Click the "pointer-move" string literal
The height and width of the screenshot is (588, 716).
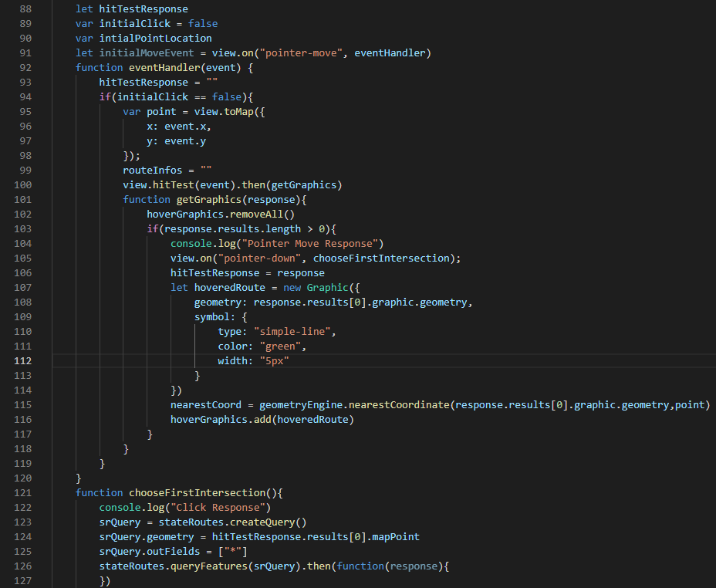(301, 53)
